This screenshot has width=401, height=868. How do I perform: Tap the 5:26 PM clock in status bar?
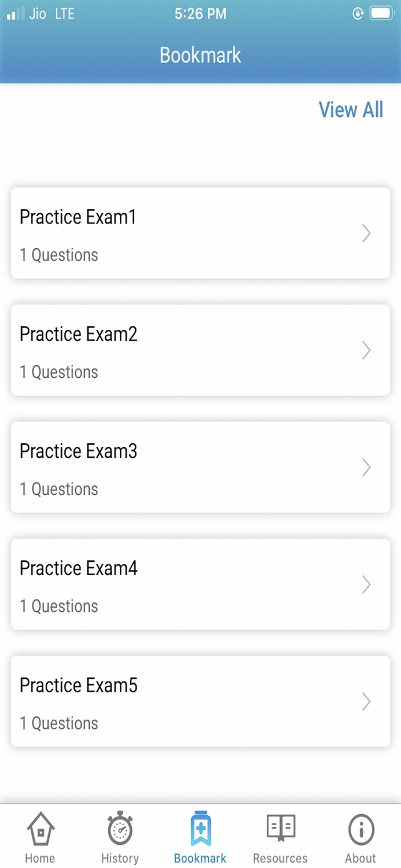[x=200, y=13]
